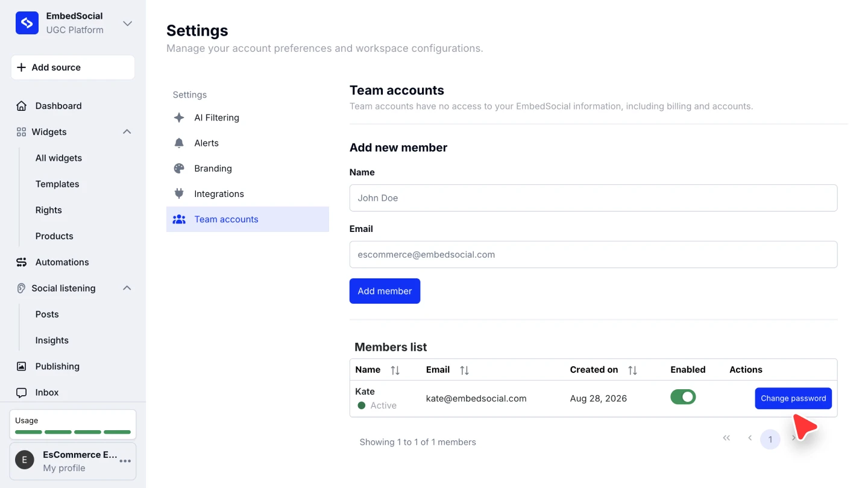Open Inbox in the sidebar

[x=47, y=393]
